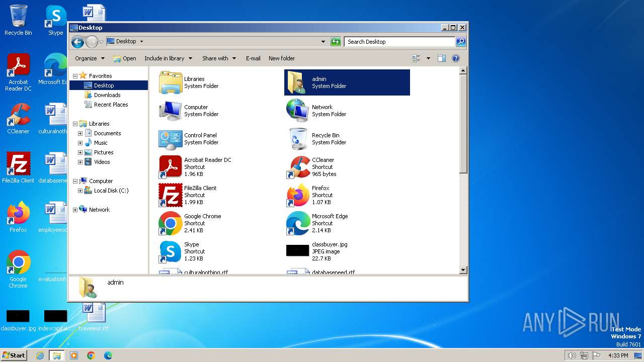Click the Explorer Help icon

pos(456,58)
